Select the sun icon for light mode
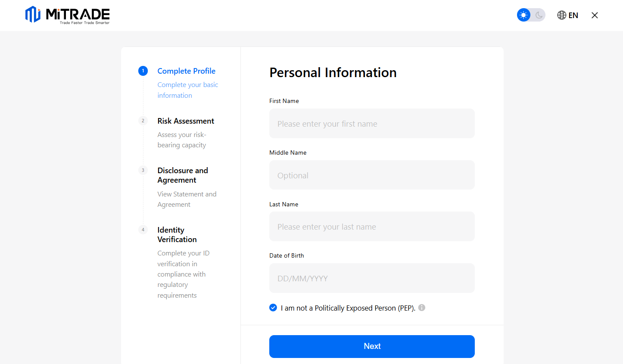This screenshot has width=623, height=364. pyautogui.click(x=523, y=15)
